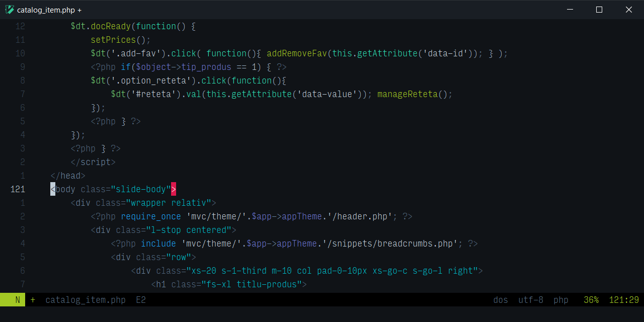Click the $dt.docReady(function() line

[x=133, y=26]
